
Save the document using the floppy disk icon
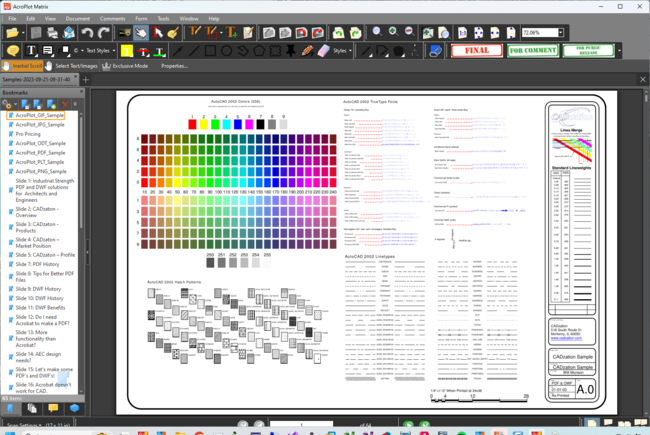coord(36,33)
